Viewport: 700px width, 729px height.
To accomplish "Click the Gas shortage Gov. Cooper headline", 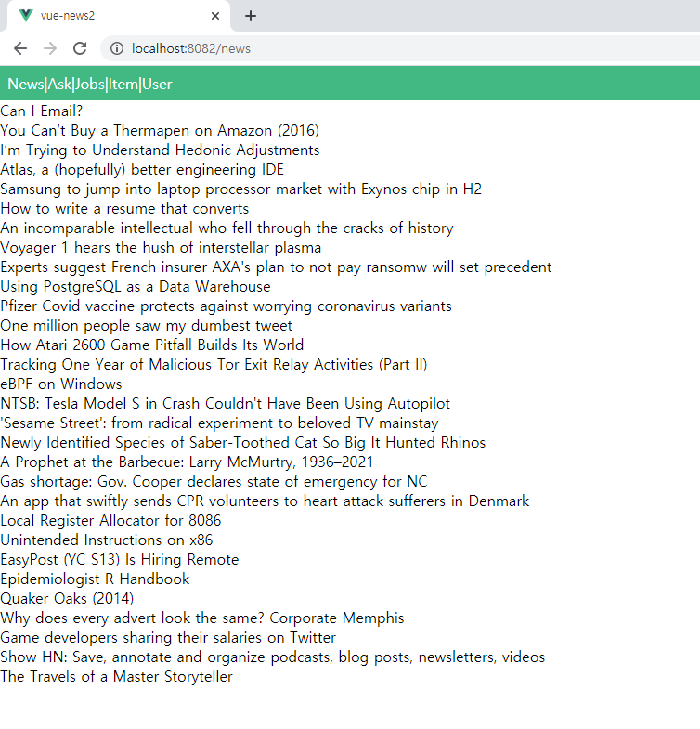I will click(x=214, y=482).
